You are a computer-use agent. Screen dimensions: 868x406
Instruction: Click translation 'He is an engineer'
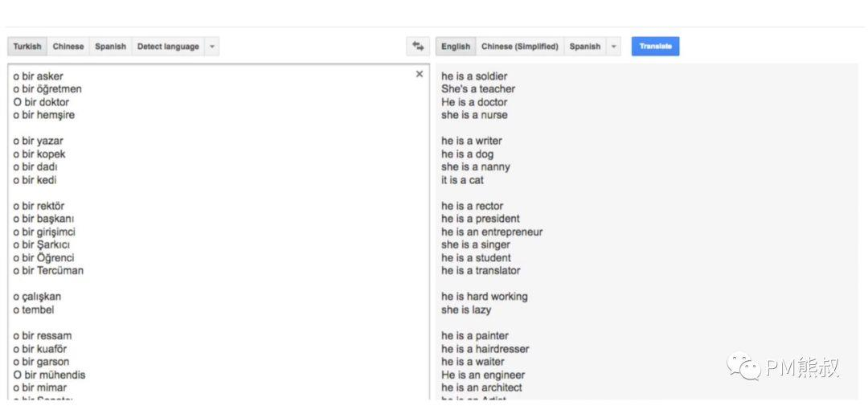483,375
